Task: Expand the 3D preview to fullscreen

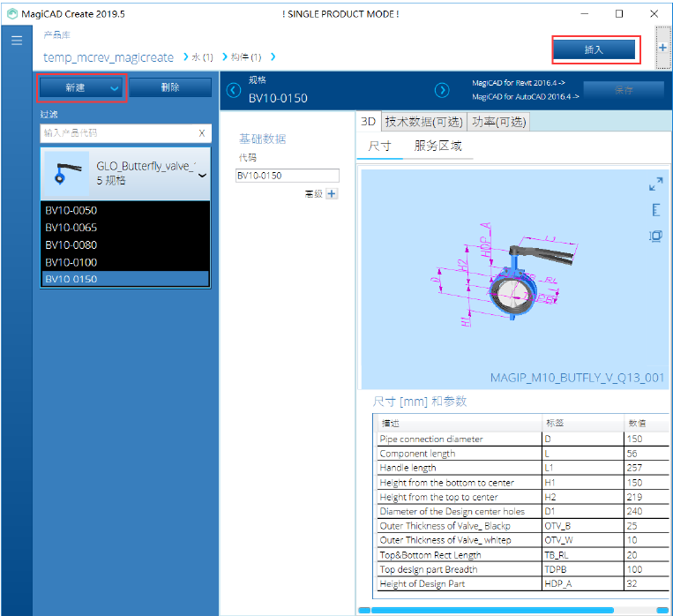Action: pyautogui.click(x=655, y=184)
